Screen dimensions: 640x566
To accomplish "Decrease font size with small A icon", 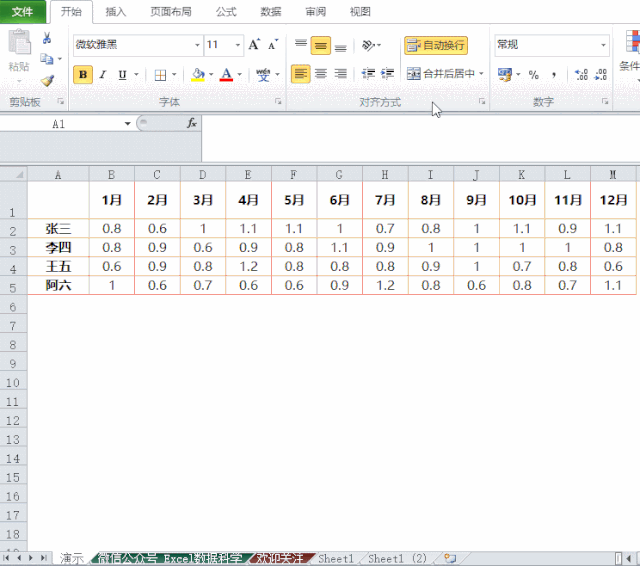I will [273, 44].
